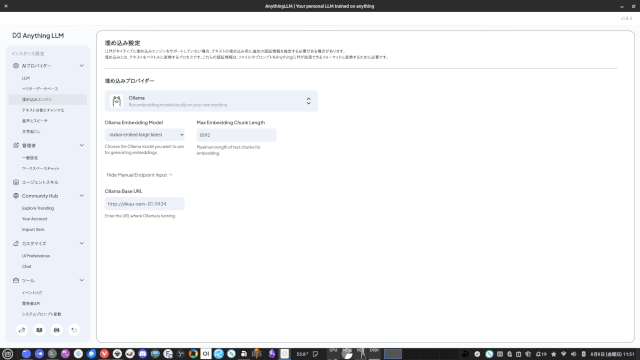The width and height of the screenshot is (640, 360).
Task: Hide Manual Endpoint Input toggle link
Action: coord(139,175)
